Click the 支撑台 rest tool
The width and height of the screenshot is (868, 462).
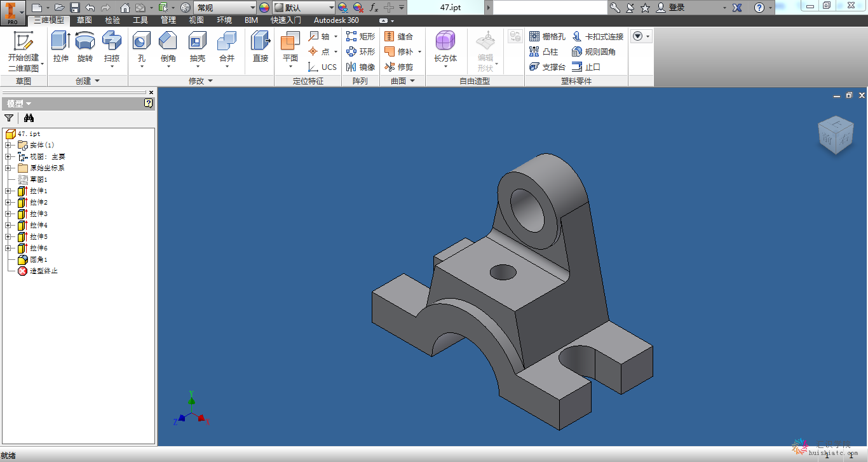pyautogui.click(x=546, y=67)
